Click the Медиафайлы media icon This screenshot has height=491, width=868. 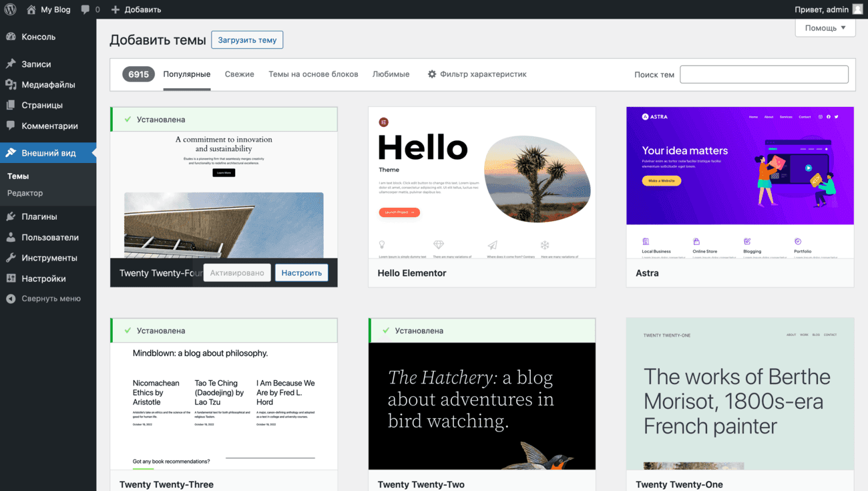(11, 85)
